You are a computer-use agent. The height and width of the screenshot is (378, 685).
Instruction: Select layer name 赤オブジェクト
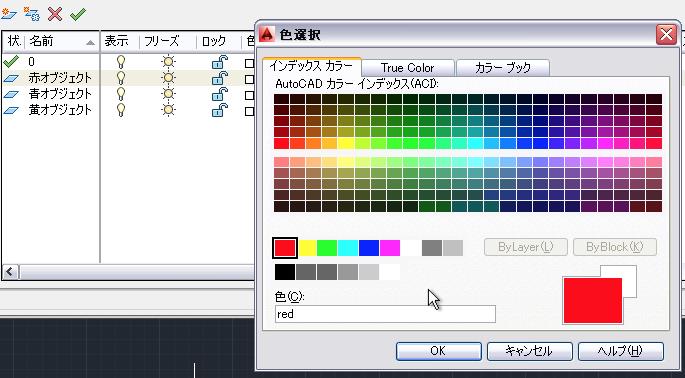(x=60, y=78)
